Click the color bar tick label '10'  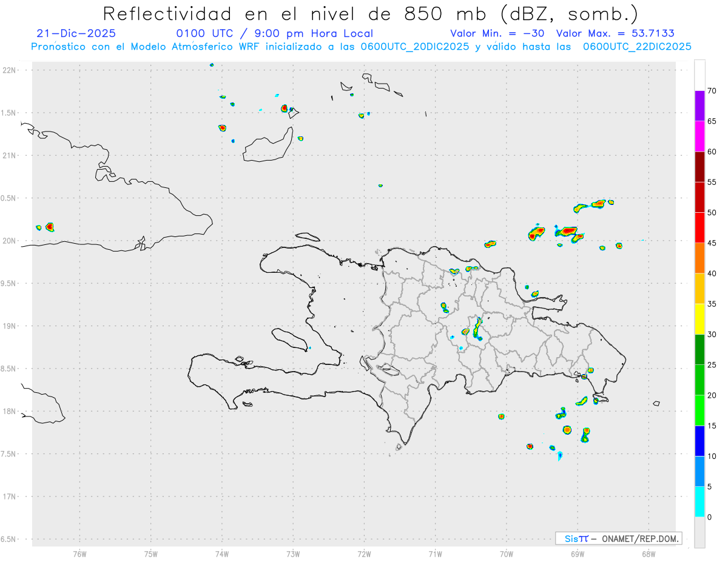(x=712, y=456)
